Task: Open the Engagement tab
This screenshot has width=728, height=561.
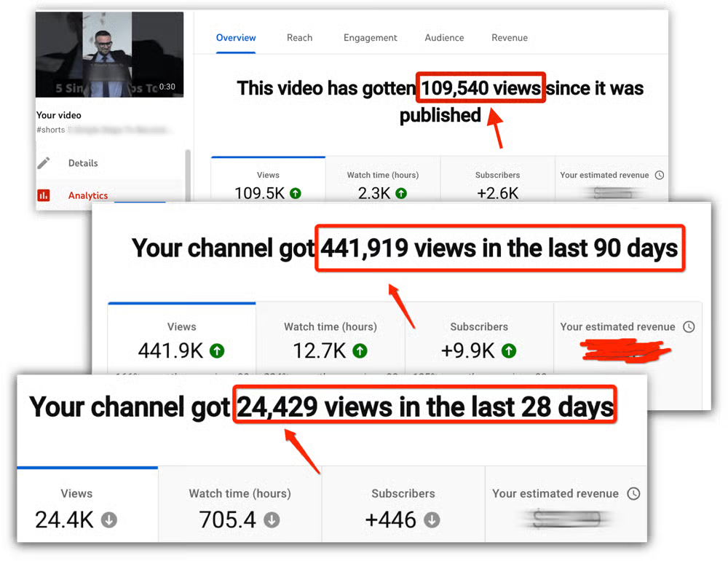Action: click(x=370, y=38)
